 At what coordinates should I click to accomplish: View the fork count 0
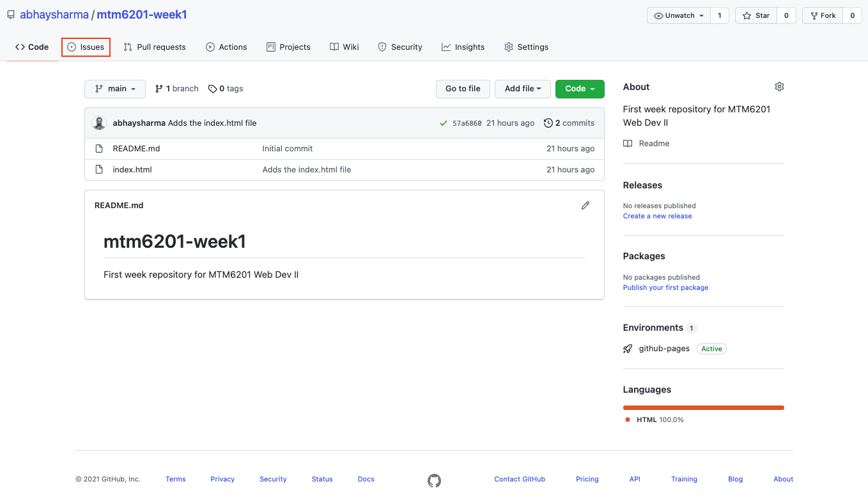click(x=852, y=16)
